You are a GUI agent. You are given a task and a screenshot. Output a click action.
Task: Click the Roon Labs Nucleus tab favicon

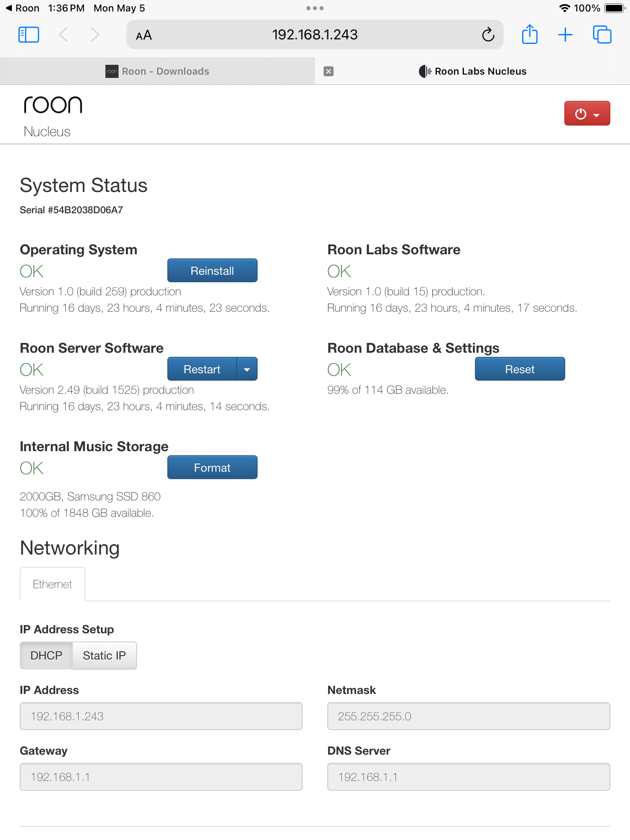click(425, 71)
